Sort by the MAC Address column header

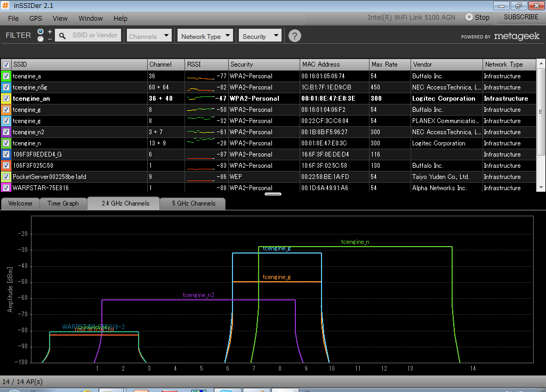334,64
